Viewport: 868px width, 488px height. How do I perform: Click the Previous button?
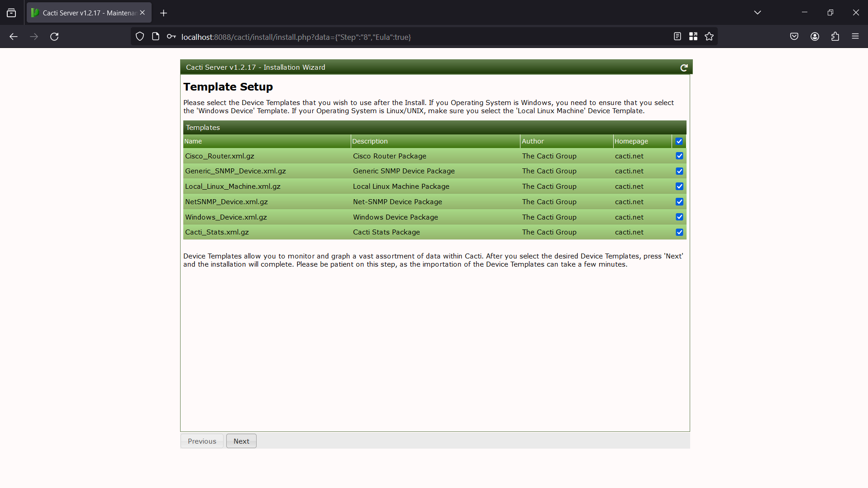(x=202, y=441)
